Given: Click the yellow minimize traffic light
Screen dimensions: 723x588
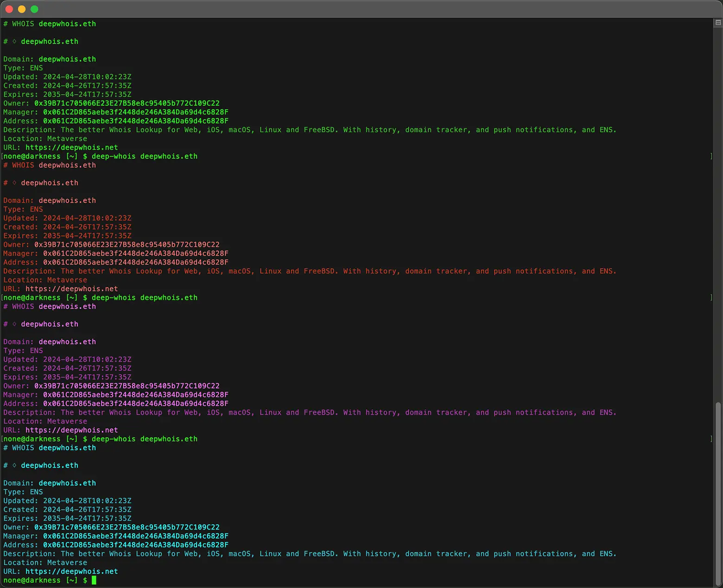Looking at the screenshot, I should coord(21,9).
